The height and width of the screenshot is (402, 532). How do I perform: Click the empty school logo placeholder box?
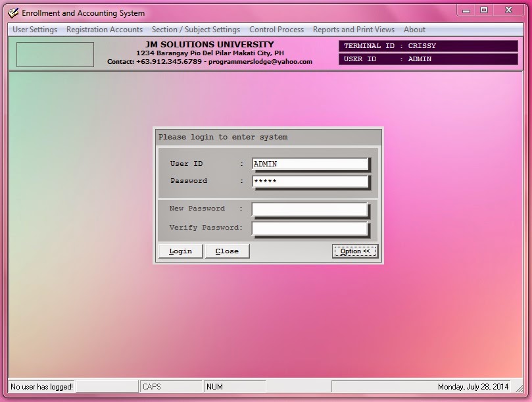point(55,55)
